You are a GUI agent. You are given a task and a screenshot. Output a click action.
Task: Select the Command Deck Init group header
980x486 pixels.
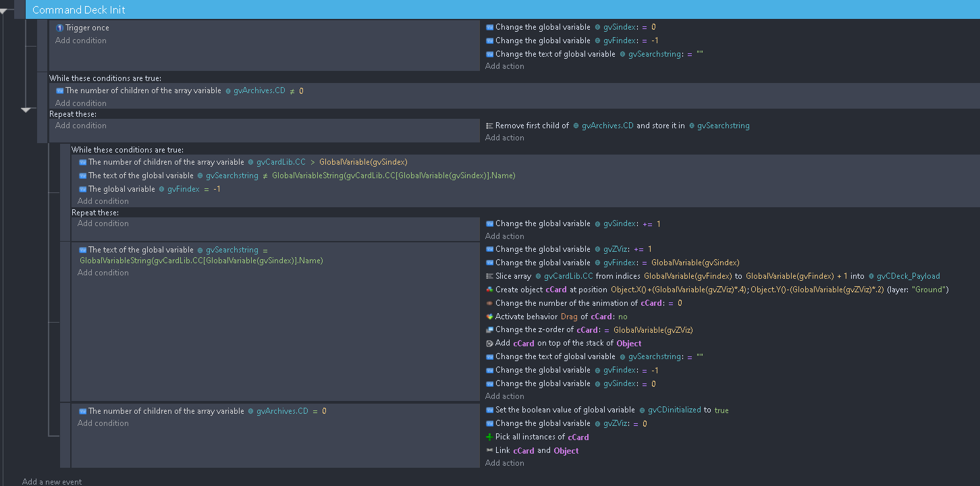[x=79, y=10]
